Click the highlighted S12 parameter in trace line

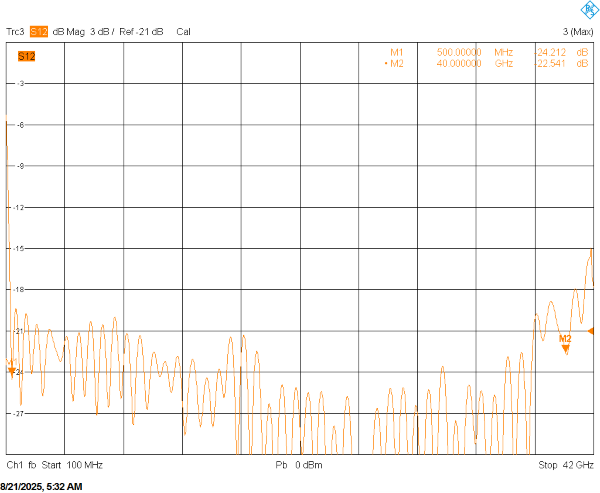tap(38, 32)
